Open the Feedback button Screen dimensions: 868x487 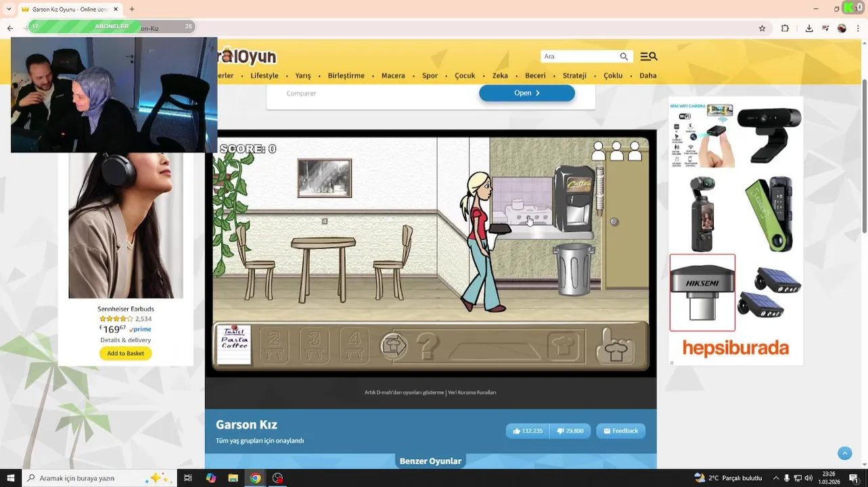pos(620,431)
